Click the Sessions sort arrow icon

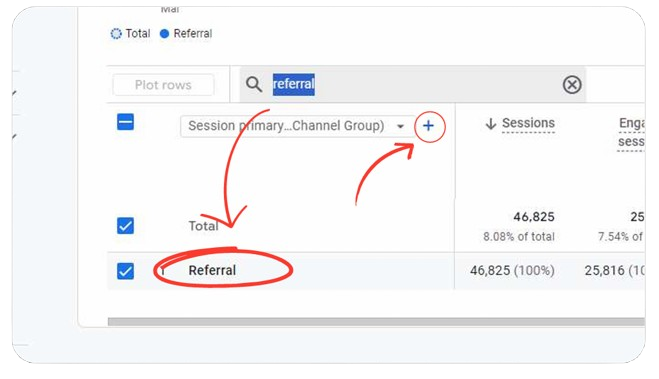490,124
